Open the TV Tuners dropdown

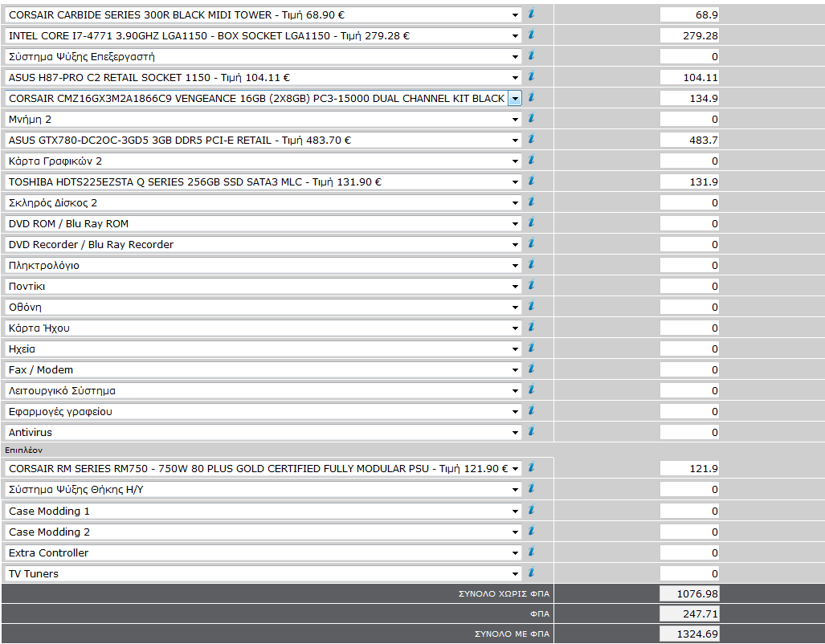click(263, 573)
